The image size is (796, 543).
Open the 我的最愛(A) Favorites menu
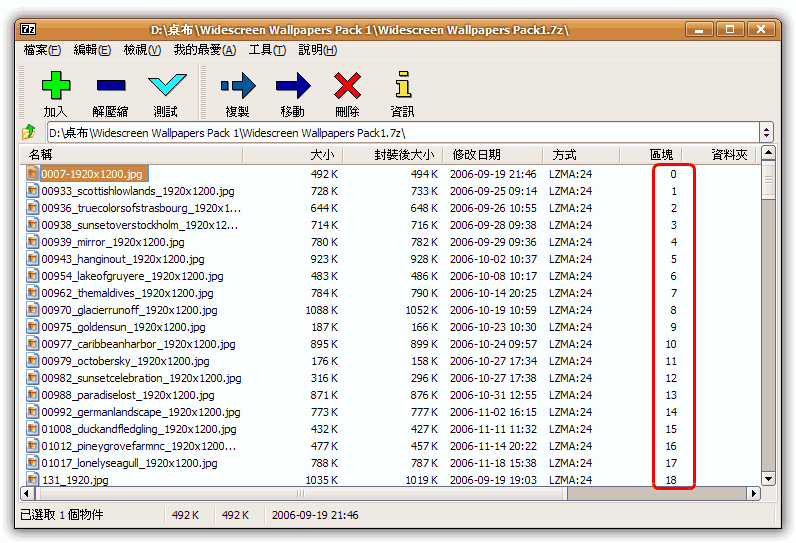point(205,50)
